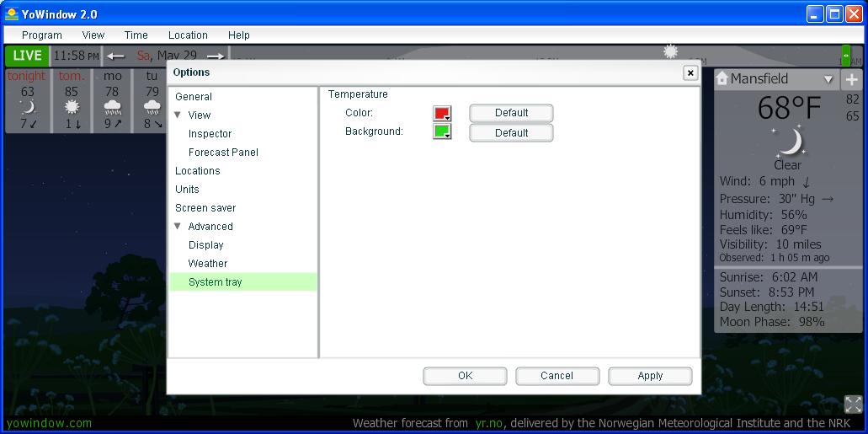Select Weather in options tree
Image resolution: width=868 pixels, height=434 pixels.
pyautogui.click(x=208, y=263)
